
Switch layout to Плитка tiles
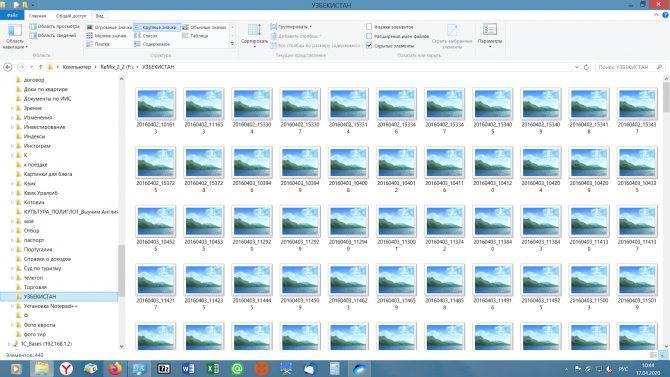[x=98, y=44]
